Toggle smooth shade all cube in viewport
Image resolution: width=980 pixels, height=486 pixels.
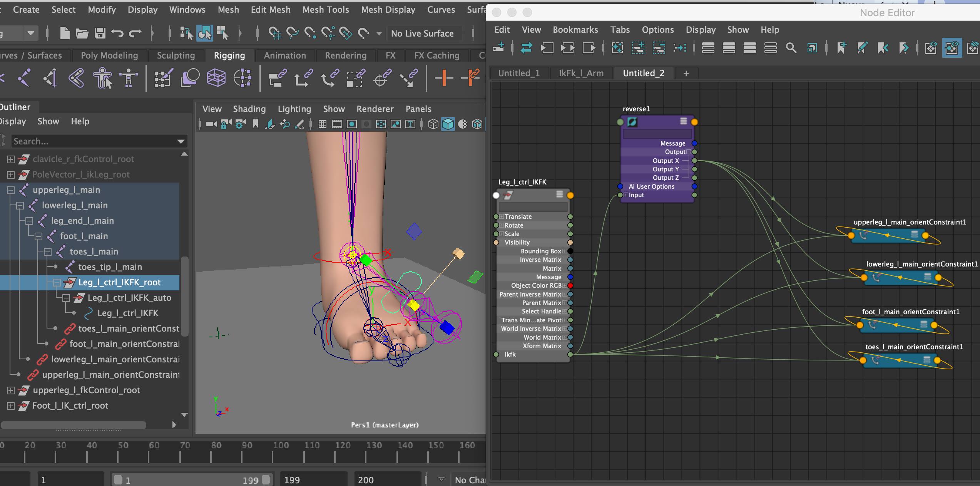pyautogui.click(x=448, y=124)
